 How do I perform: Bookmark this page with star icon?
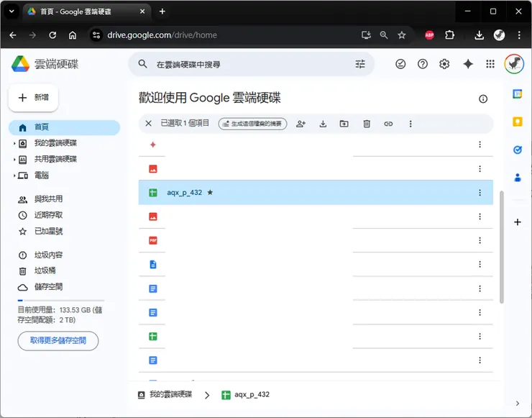tap(402, 35)
